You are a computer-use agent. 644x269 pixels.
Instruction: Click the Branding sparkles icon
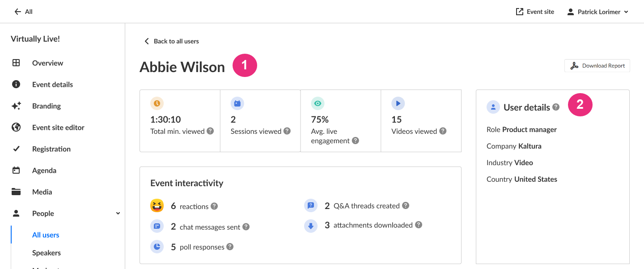point(16,106)
